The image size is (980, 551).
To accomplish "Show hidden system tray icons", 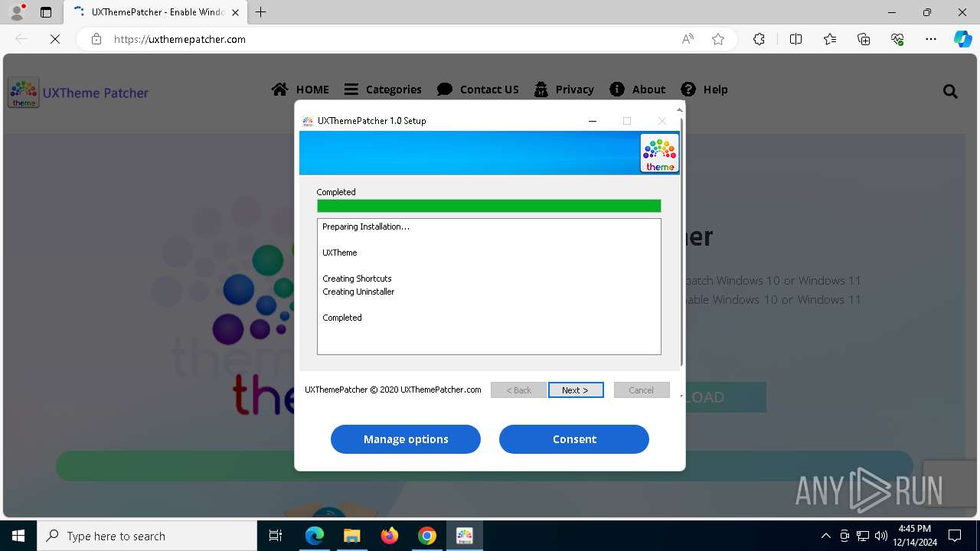I will click(x=825, y=536).
